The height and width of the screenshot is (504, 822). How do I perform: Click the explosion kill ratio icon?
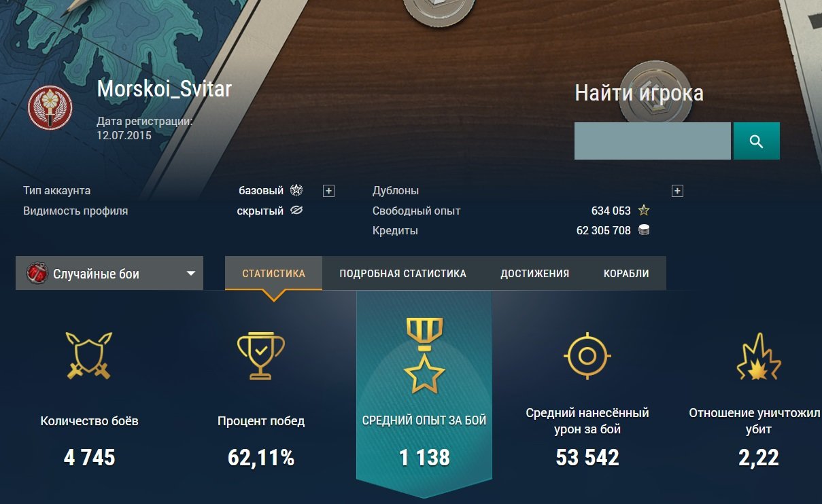point(759,357)
